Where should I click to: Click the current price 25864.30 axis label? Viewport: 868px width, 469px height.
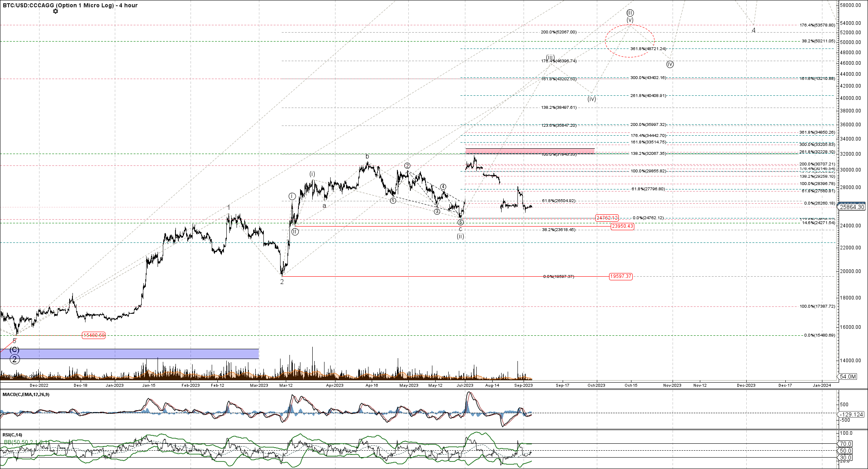click(x=852, y=207)
